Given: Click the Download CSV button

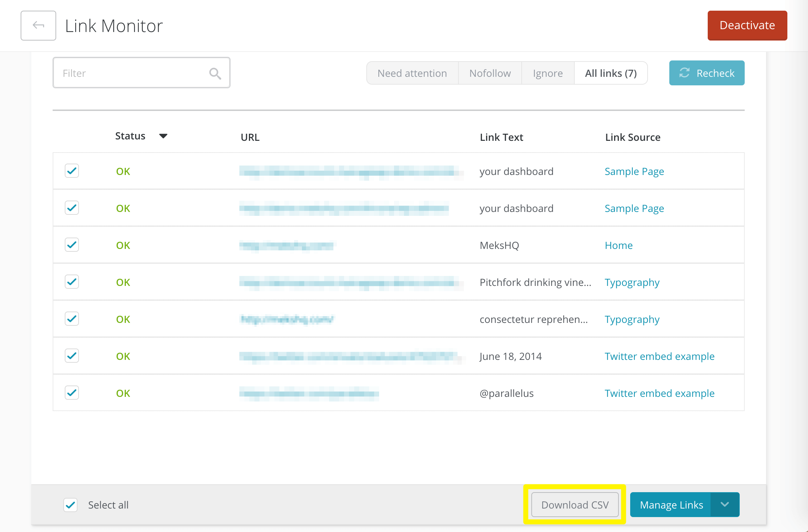Looking at the screenshot, I should click(x=575, y=505).
